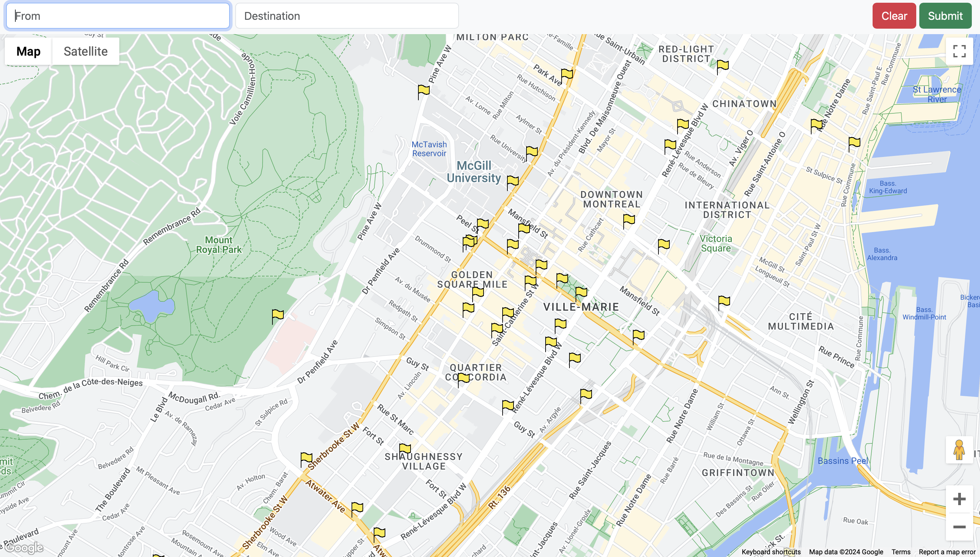Viewport: 980px width, 557px height.
Task: Zoom in with the plus button
Action: (959, 499)
